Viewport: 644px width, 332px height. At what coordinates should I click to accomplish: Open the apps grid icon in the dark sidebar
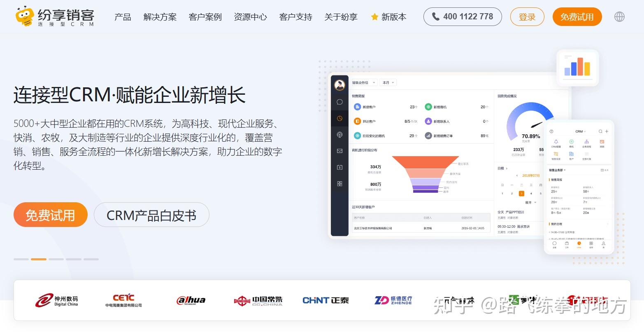coord(339,184)
